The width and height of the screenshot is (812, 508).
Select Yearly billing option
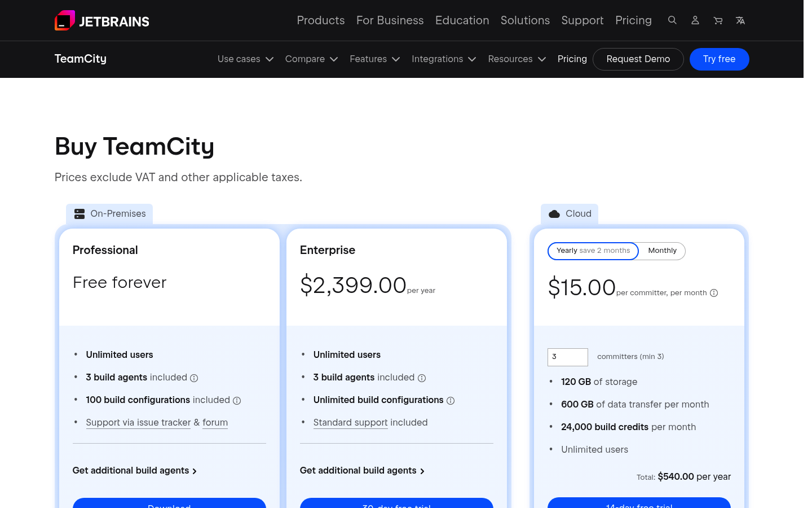click(593, 251)
